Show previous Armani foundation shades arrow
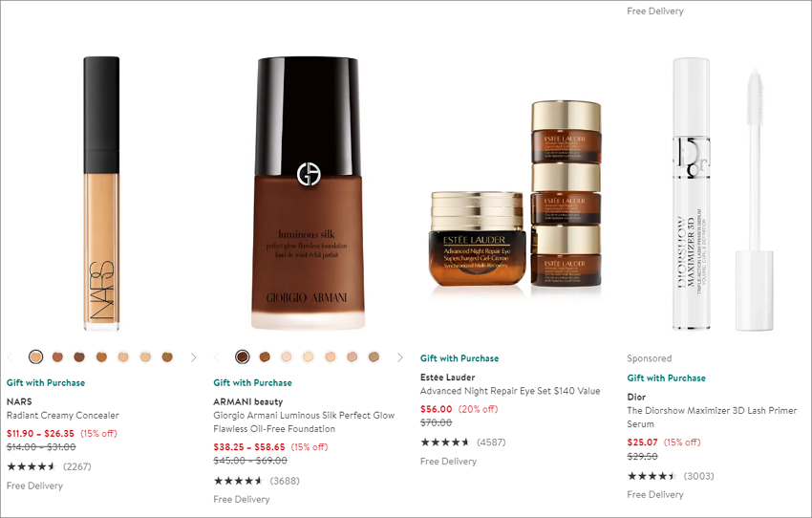Screen dimensions: 812x518 pos(217,357)
